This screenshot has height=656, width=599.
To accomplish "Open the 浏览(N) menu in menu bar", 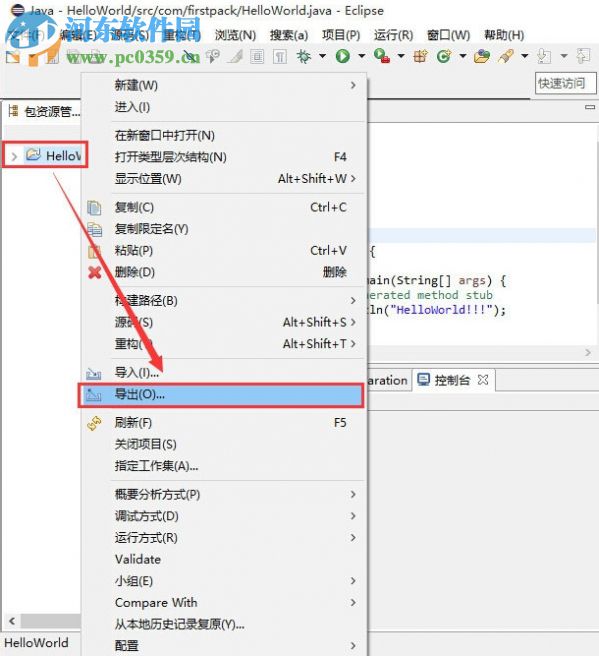I will 236,35.
